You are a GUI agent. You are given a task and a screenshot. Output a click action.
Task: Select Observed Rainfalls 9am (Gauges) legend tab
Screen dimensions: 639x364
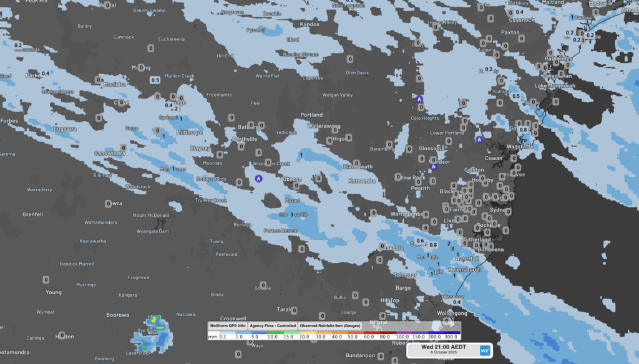329,326
